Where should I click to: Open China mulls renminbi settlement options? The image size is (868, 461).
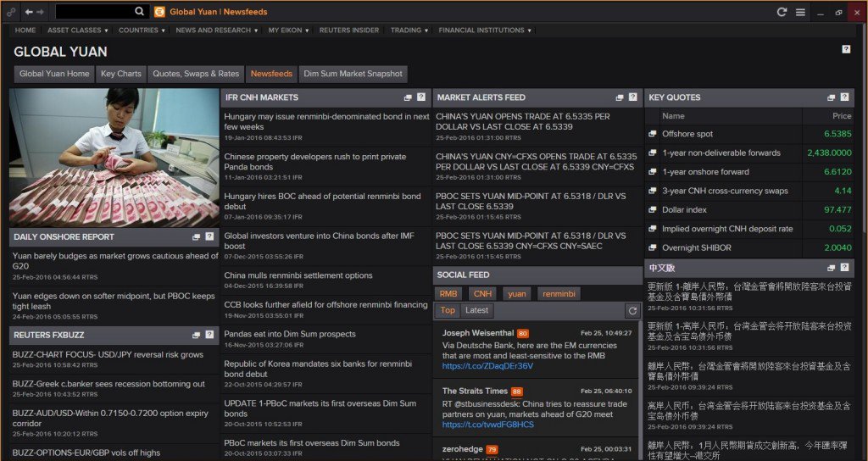coord(298,275)
